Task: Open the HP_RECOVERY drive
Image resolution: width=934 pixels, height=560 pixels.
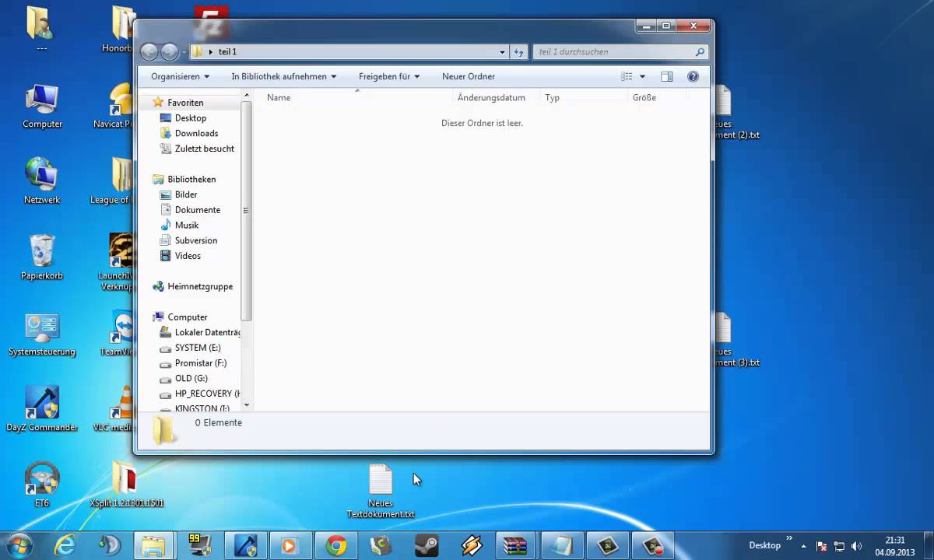Action: 207,394
